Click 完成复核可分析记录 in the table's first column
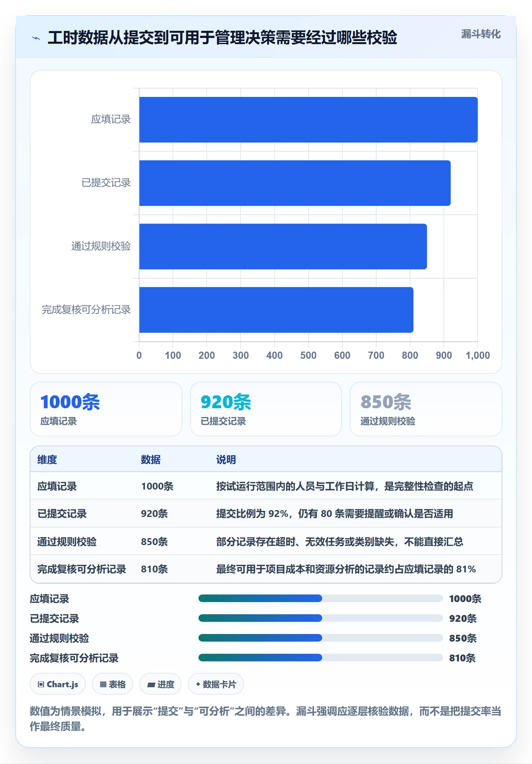The image size is (532, 764). [x=82, y=569]
